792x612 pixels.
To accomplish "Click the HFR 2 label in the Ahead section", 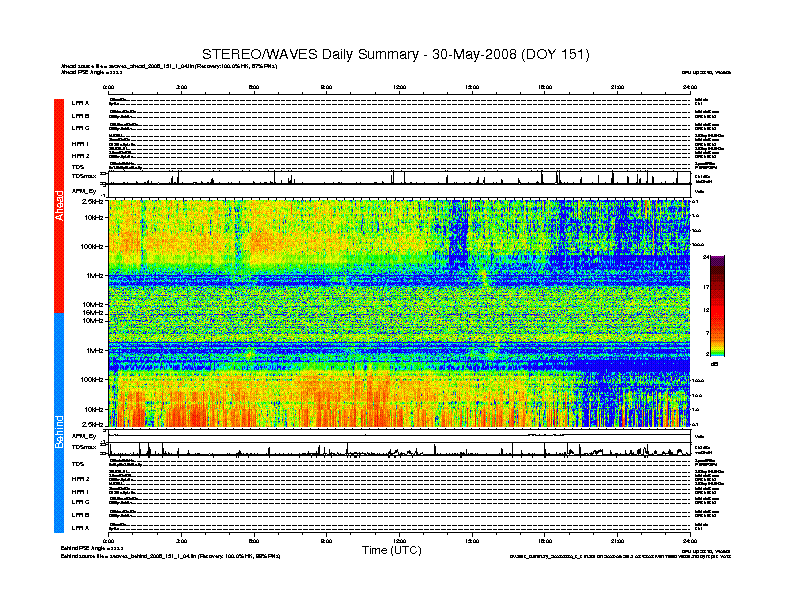I will (x=80, y=156).
